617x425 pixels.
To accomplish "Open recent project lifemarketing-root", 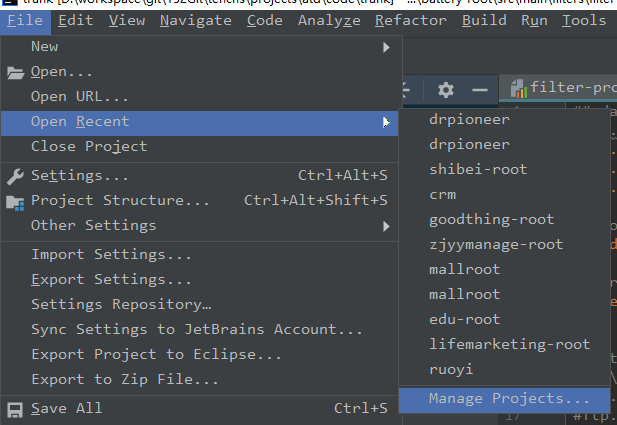I will click(508, 344).
